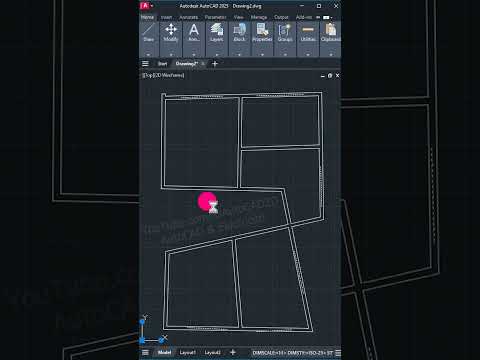Screen dimensions: 480x360
Task: Switch to the Layout1 tab
Action: [x=188, y=352]
